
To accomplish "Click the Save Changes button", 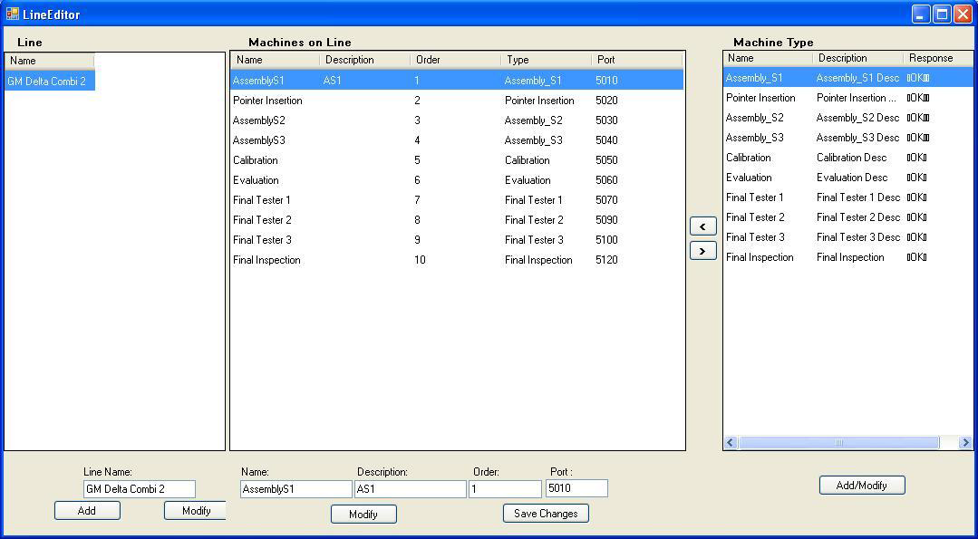I will tap(546, 513).
